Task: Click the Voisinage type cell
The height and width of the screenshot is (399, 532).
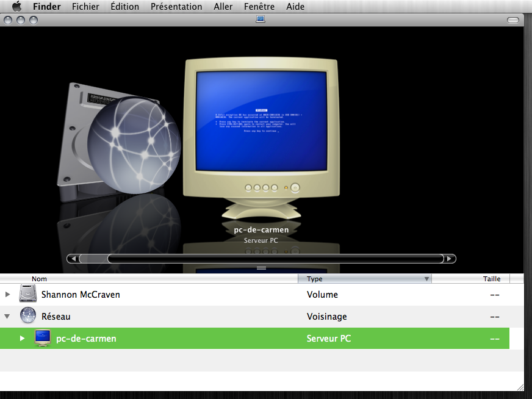Action: click(x=327, y=317)
